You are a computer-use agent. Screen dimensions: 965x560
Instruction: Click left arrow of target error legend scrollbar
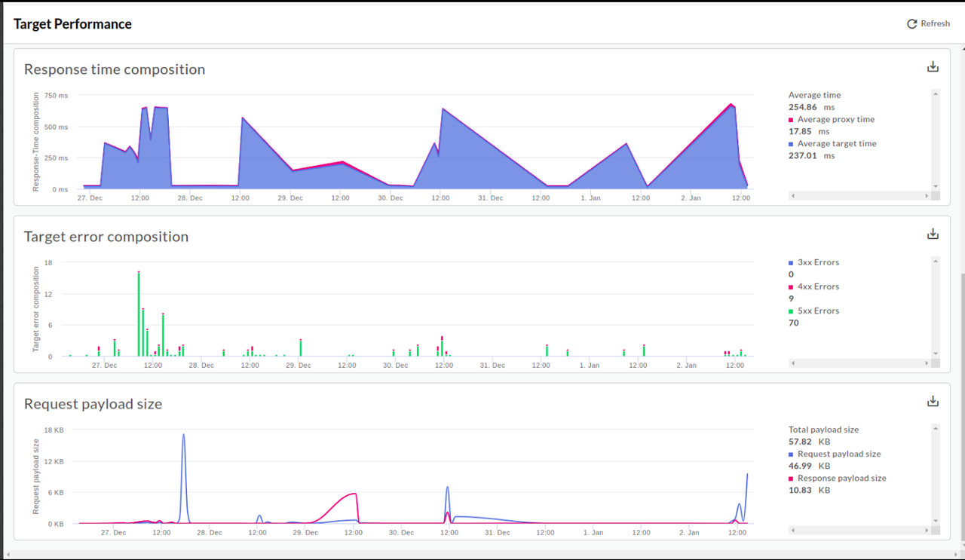792,363
